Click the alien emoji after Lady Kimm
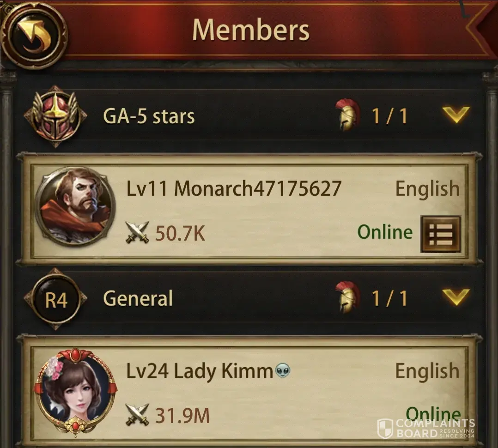Viewport: 498px width, 448px height. pyautogui.click(x=283, y=370)
